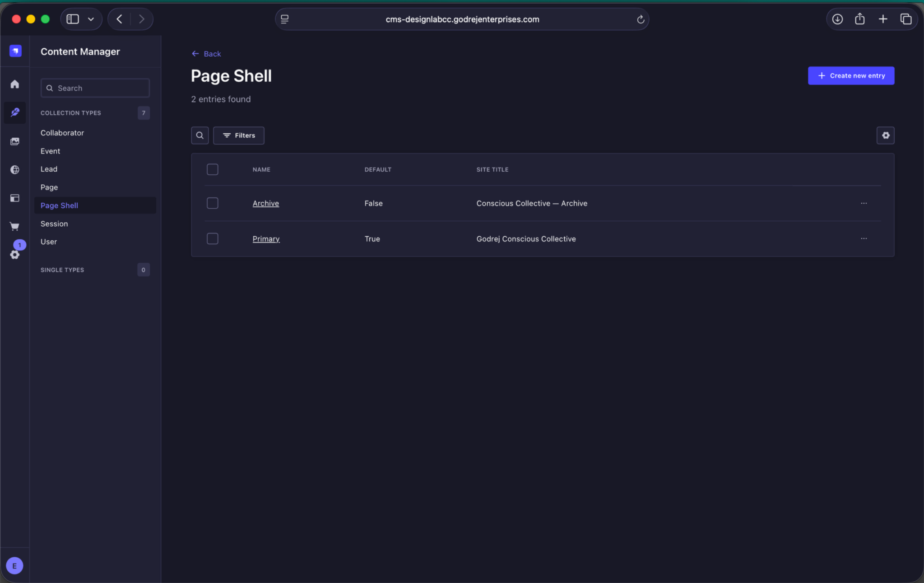Navigate back in browser history
Image resolution: width=924 pixels, height=583 pixels.
(x=120, y=19)
